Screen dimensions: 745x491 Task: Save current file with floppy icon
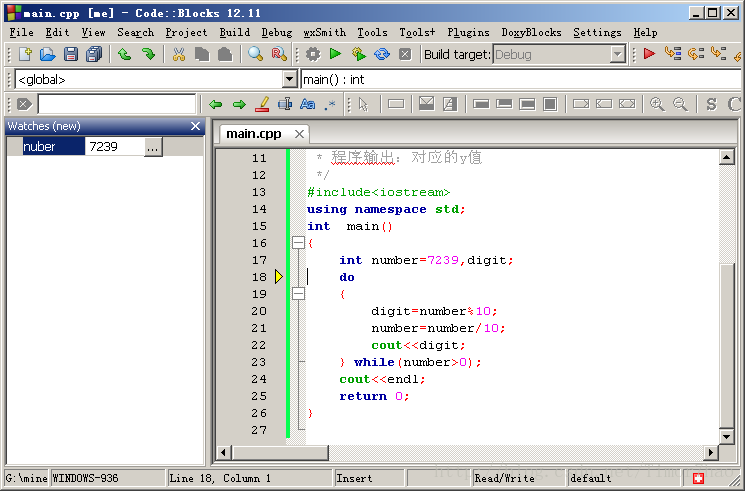coord(71,54)
